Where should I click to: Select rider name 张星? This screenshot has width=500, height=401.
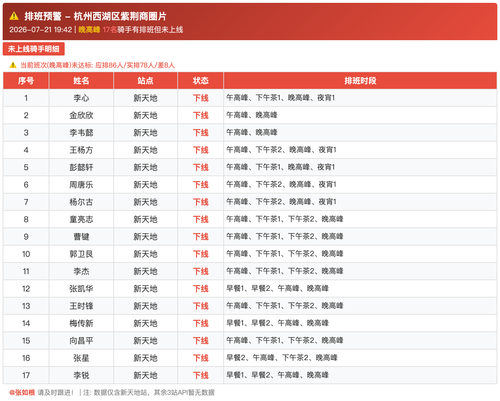coord(81,358)
